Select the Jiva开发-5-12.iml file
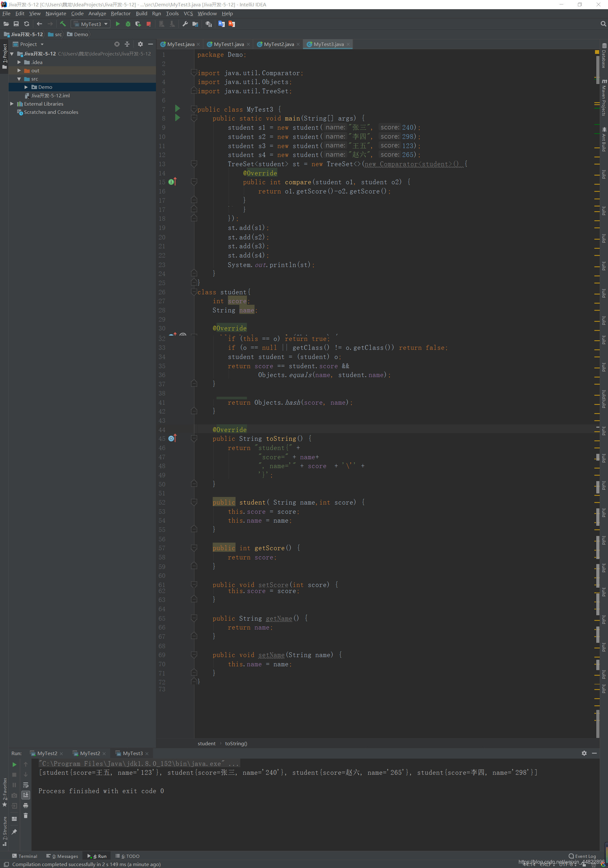The width and height of the screenshot is (608, 868). click(x=50, y=96)
